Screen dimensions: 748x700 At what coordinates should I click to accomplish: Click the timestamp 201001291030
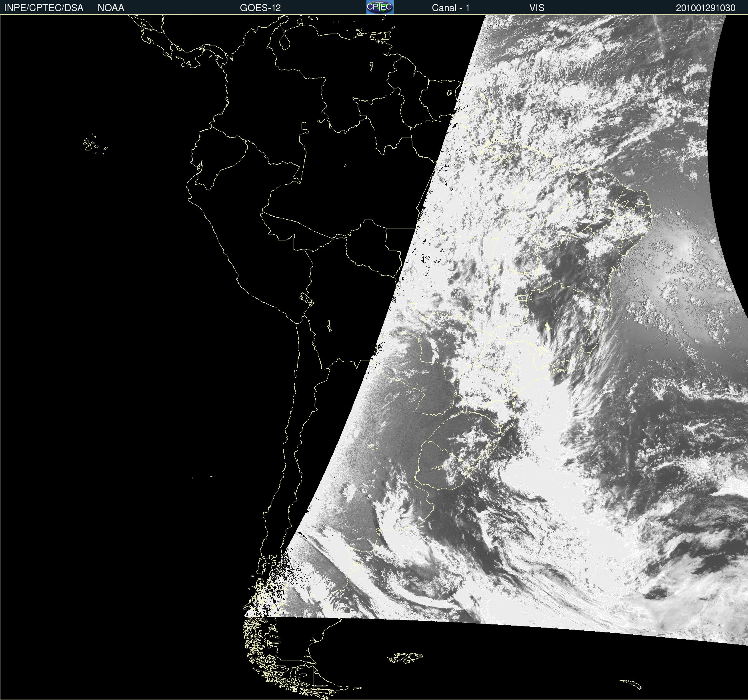click(706, 8)
